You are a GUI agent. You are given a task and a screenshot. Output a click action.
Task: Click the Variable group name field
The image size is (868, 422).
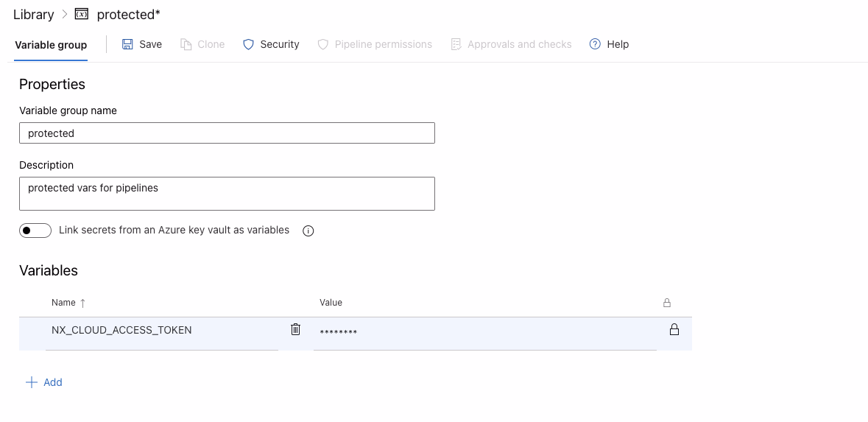pos(227,133)
